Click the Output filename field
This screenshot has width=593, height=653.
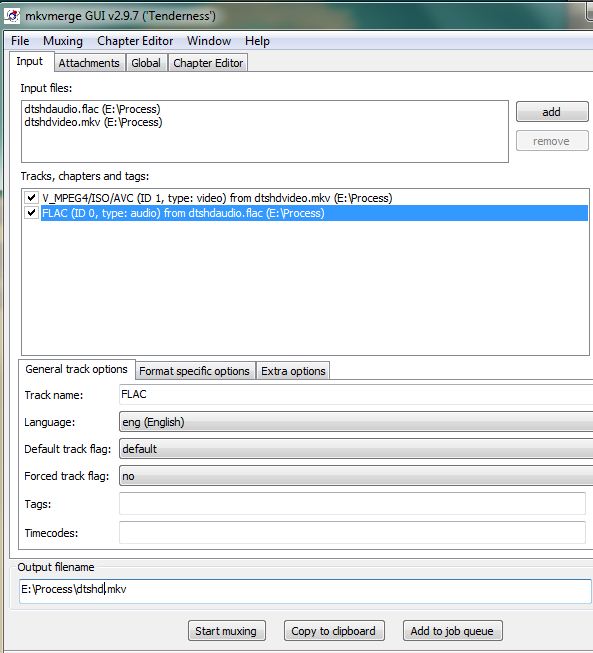click(305, 591)
